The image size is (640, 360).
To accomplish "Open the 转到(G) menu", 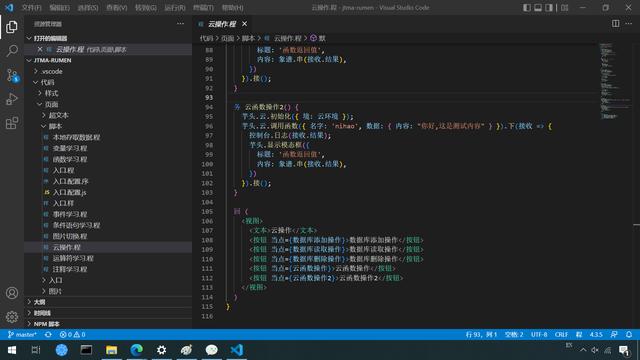I will (146, 8).
